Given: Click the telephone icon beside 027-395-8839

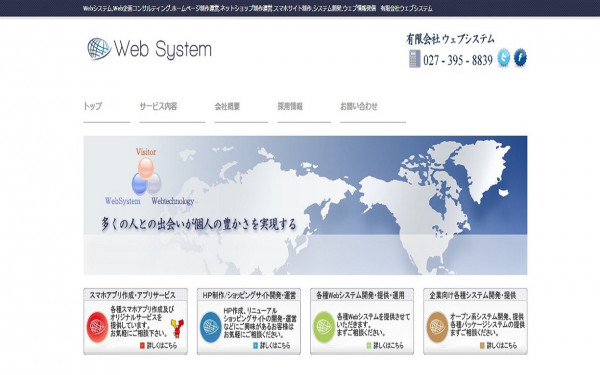Looking at the screenshot, I should [414, 59].
